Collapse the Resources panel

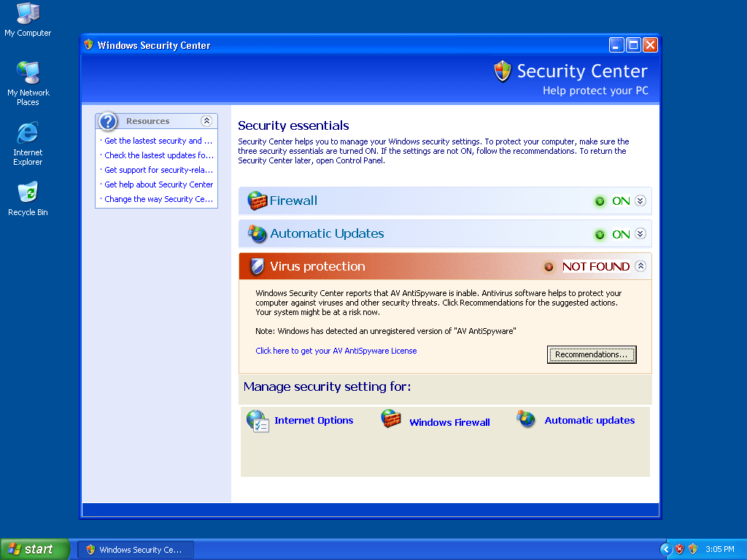(x=206, y=121)
